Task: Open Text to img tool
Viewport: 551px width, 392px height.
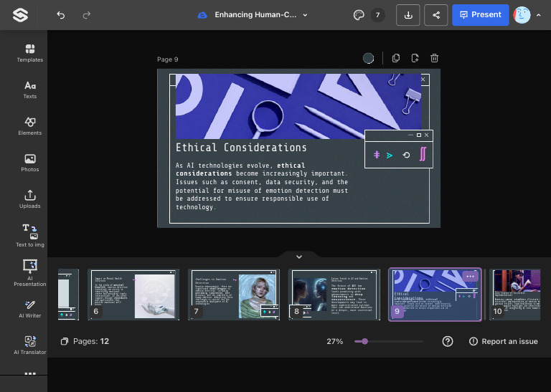Action: point(30,236)
